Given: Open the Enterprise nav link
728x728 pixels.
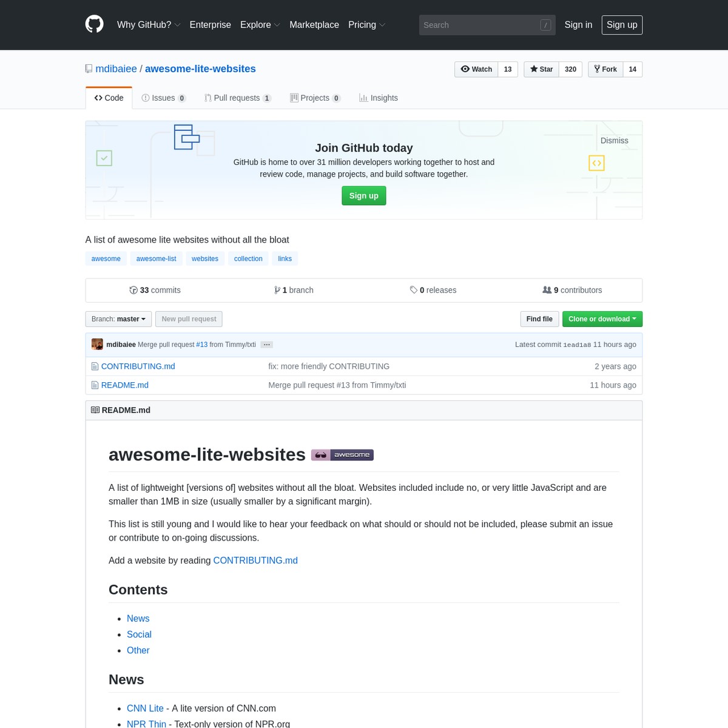Looking at the screenshot, I should click(x=211, y=25).
